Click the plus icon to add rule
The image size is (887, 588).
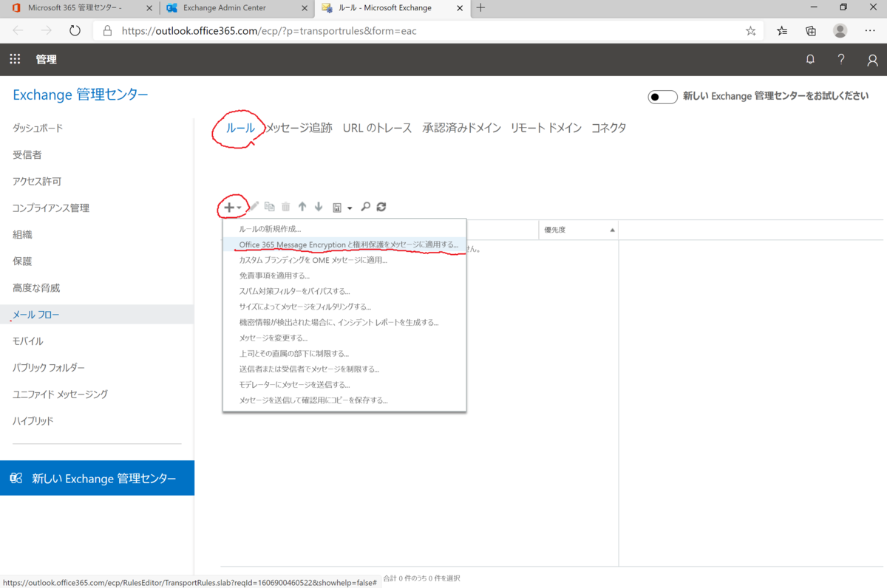pyautogui.click(x=229, y=208)
